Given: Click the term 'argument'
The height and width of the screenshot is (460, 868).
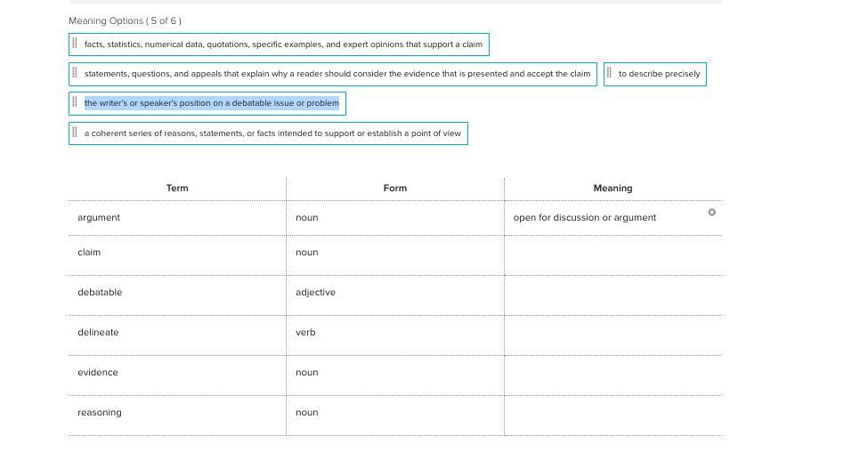Looking at the screenshot, I should [x=99, y=218].
